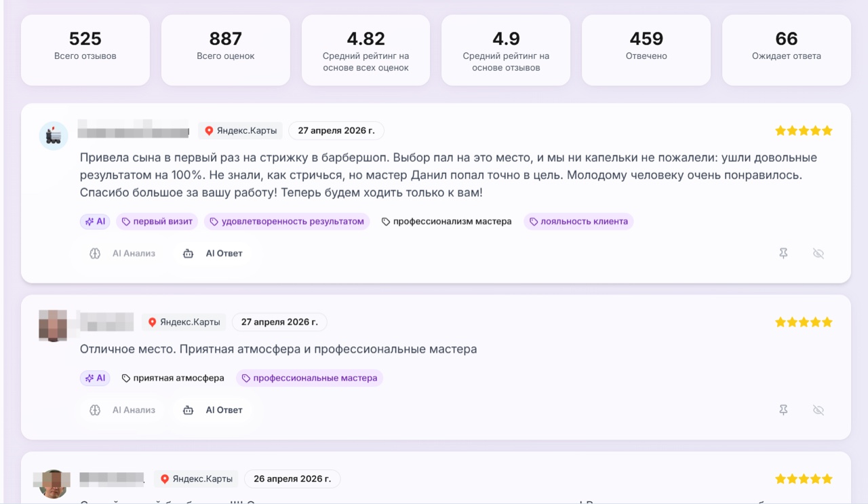The width and height of the screenshot is (868, 504).
Task: Select the "удовлетворенность результатом" tag
Action: click(x=287, y=221)
